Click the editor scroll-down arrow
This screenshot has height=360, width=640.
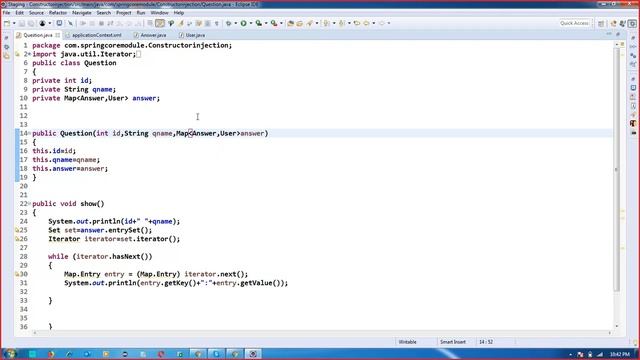[616, 326]
